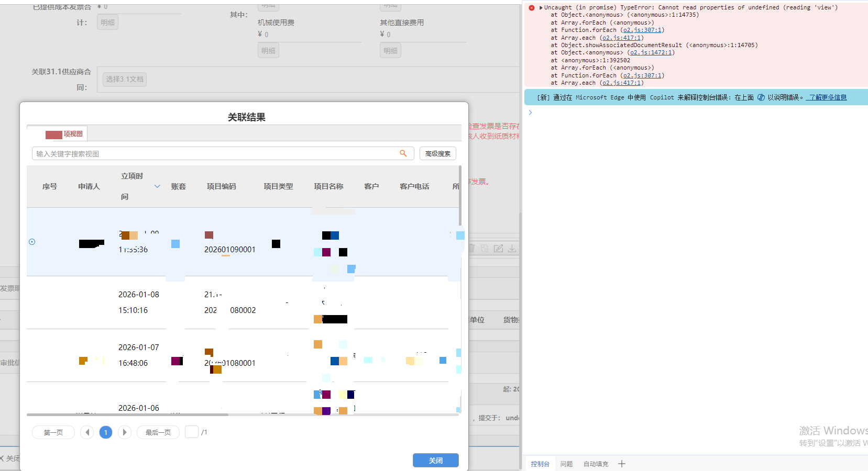Go to the previous page with the left arrow
The image size is (868, 471).
tap(87, 432)
